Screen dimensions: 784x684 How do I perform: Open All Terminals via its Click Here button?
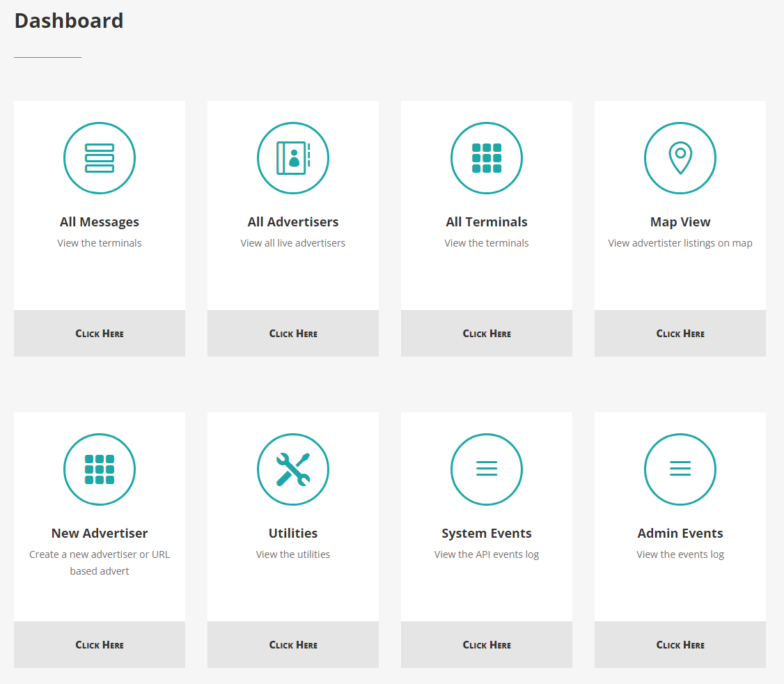click(487, 334)
